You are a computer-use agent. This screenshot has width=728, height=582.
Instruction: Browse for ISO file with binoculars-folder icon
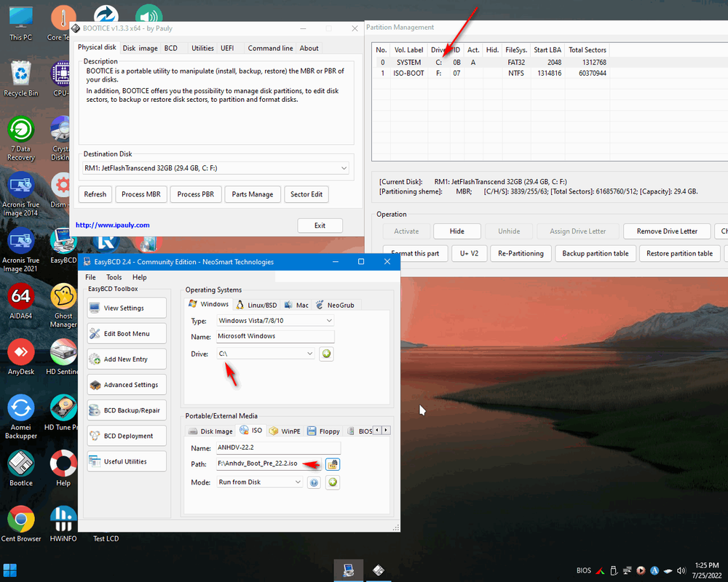(333, 464)
